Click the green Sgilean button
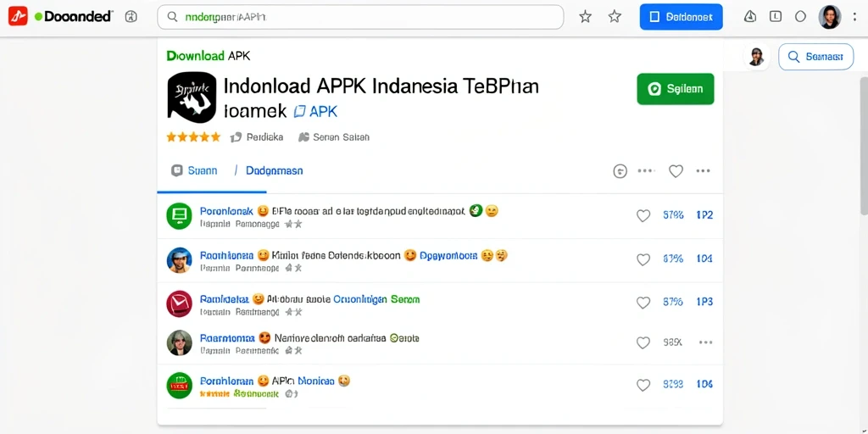 [676, 88]
